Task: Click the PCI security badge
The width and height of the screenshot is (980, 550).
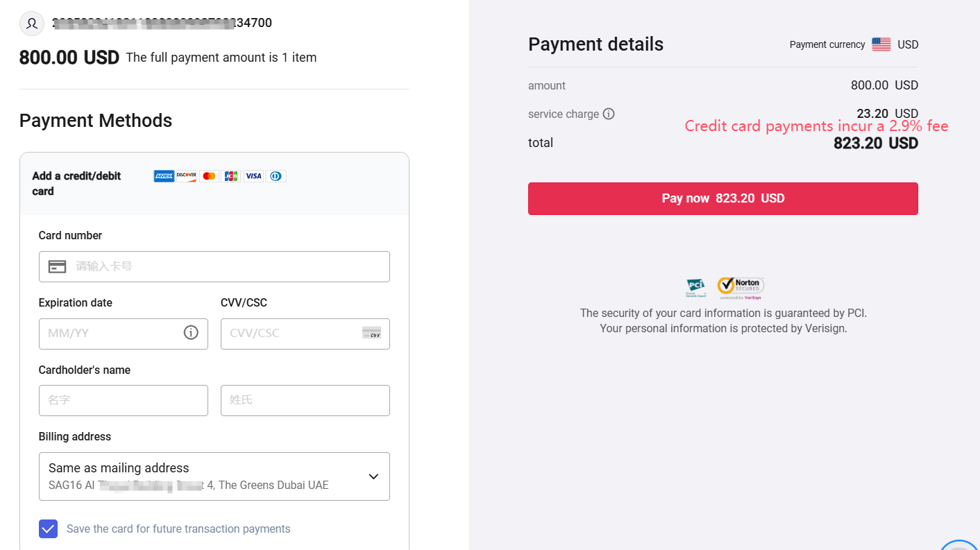Action: pyautogui.click(x=695, y=288)
